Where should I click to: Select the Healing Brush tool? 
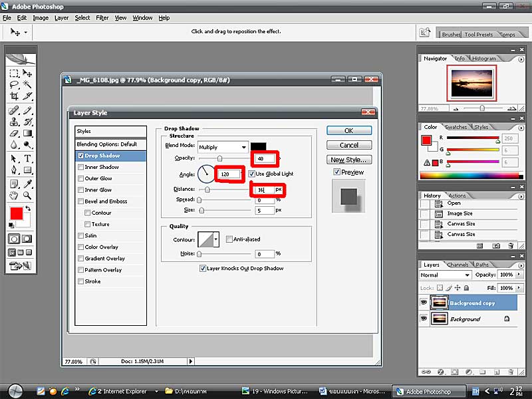coord(14,110)
